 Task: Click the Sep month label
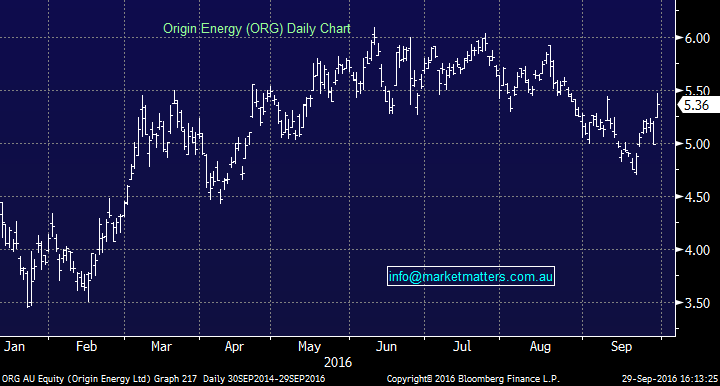coord(621,346)
